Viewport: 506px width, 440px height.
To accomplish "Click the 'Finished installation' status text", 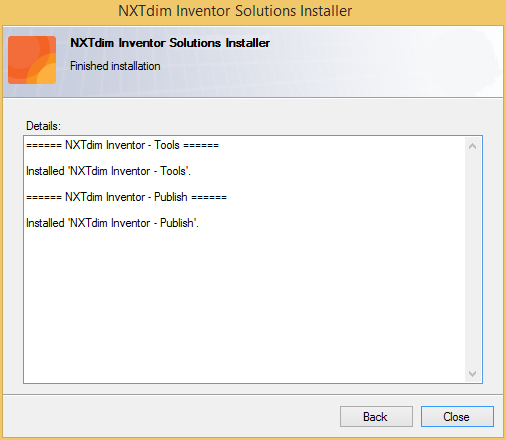I will [x=115, y=66].
